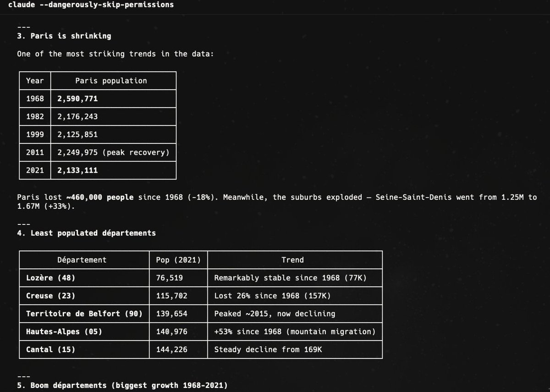Click the population value '139,654'
This screenshot has width=550, height=392.
pos(172,313)
